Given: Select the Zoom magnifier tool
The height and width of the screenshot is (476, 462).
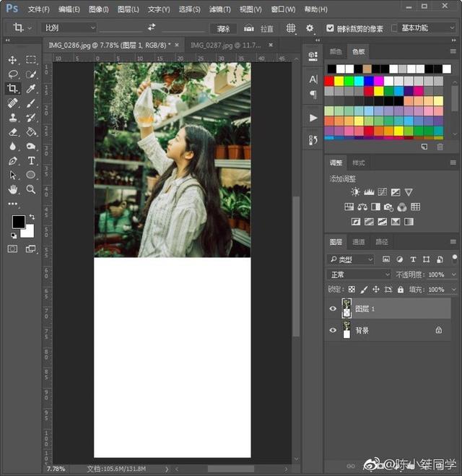Looking at the screenshot, I should click(x=31, y=189).
